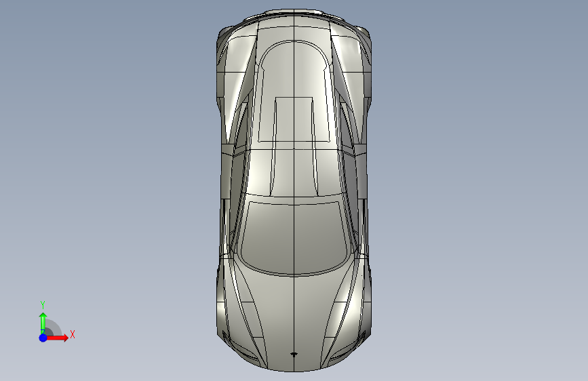Click the green "Y" label above the triad
This screenshot has height=381, width=588.
pos(43,305)
